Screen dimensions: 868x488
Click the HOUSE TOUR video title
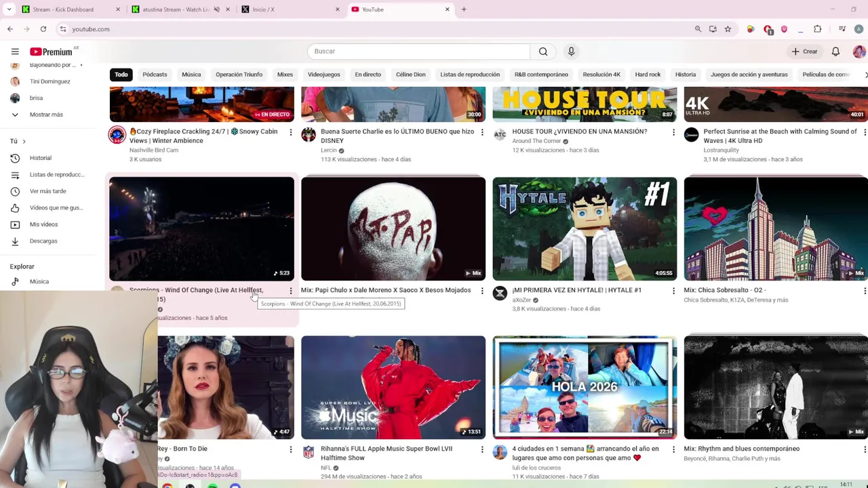580,131
